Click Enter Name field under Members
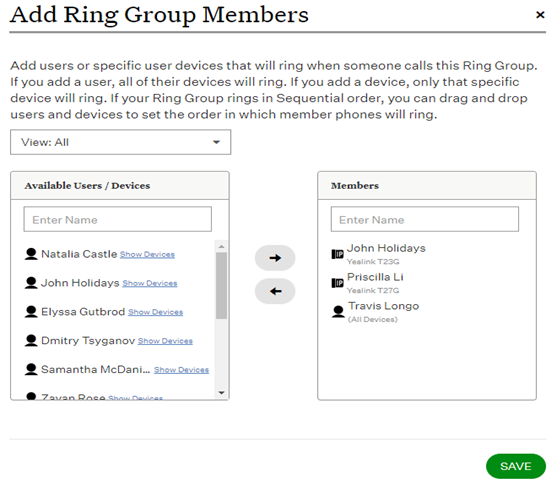Screen dimensions: 557x484 (x=425, y=219)
